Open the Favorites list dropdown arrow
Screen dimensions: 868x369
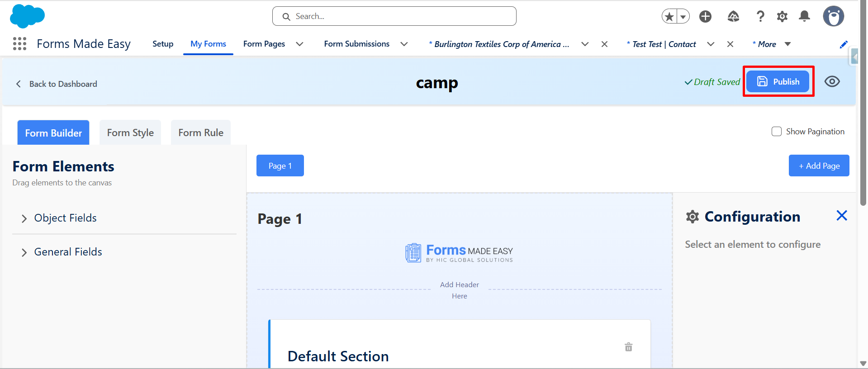(683, 17)
